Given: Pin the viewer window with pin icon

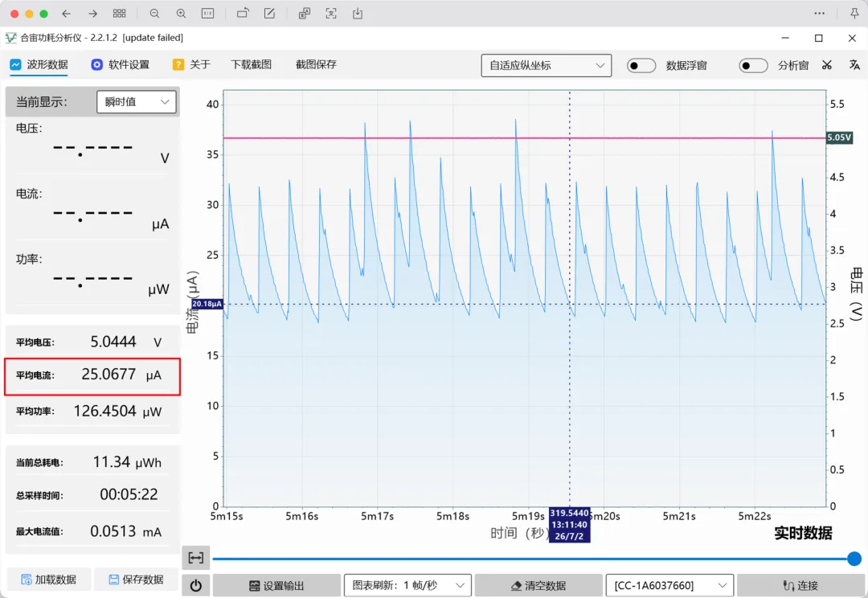Looking at the screenshot, I should pyautogui.click(x=854, y=14).
